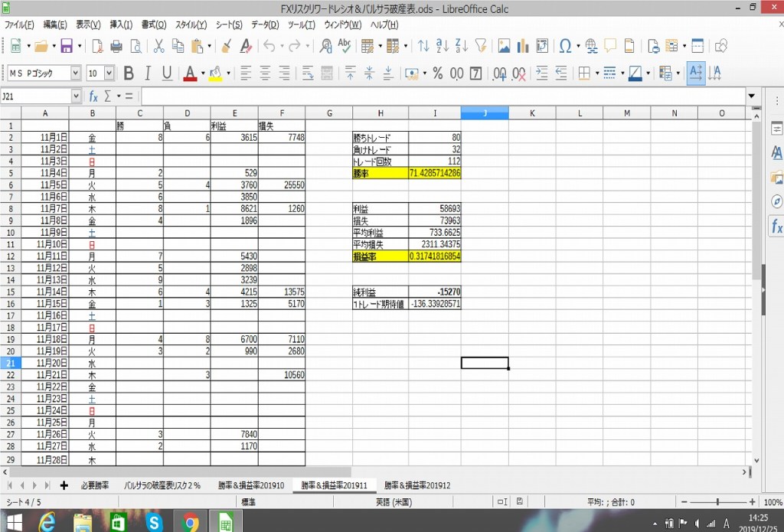Open the データ(D) menu
Image resolution: width=784 pixels, height=532 pixels.
pos(264,24)
